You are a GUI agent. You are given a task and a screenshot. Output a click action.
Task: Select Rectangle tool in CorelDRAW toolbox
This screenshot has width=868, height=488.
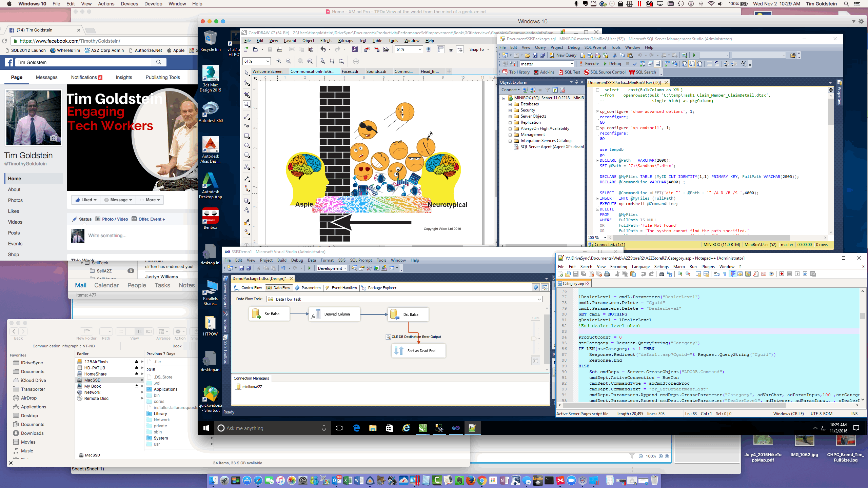pyautogui.click(x=247, y=136)
